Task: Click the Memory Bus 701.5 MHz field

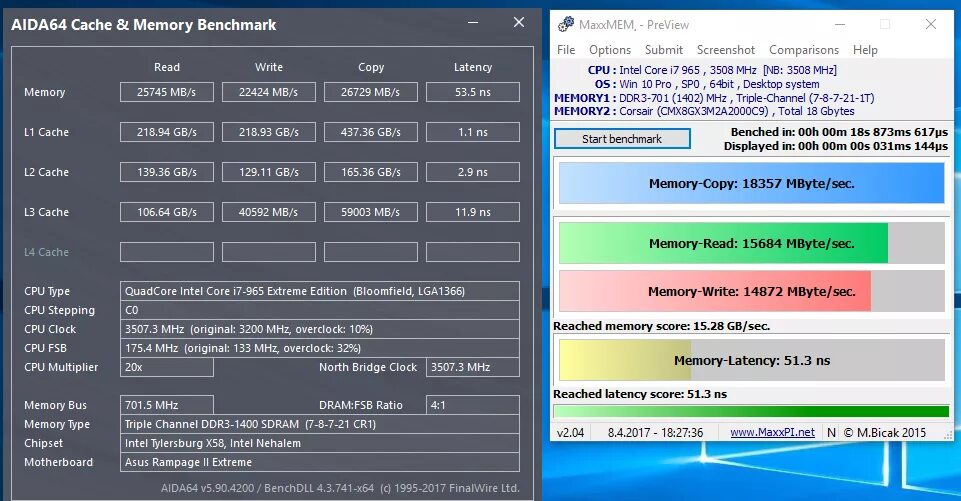Action: [167, 405]
